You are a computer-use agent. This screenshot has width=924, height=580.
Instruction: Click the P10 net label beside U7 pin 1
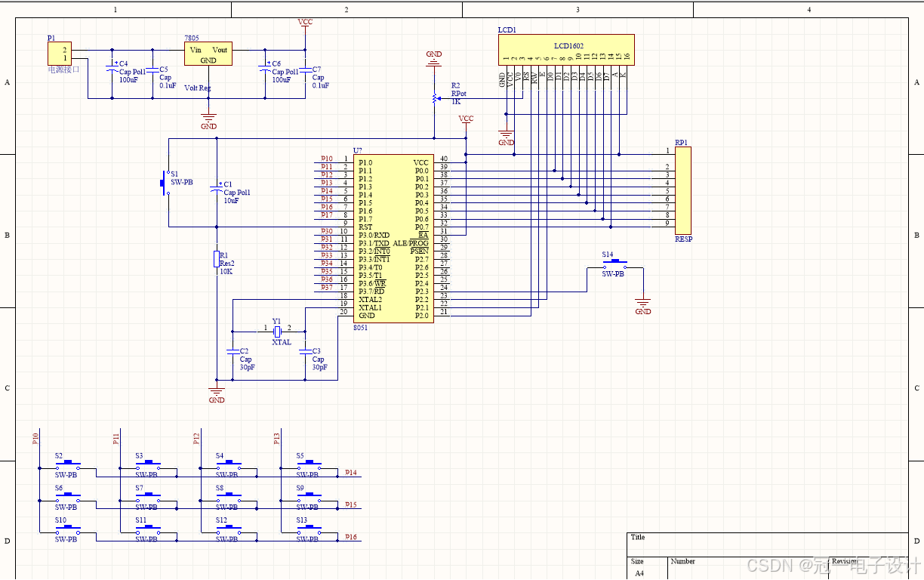326,159
